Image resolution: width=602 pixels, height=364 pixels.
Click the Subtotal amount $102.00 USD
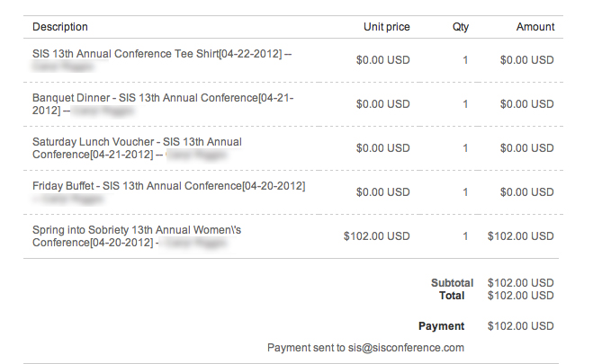coord(521,283)
